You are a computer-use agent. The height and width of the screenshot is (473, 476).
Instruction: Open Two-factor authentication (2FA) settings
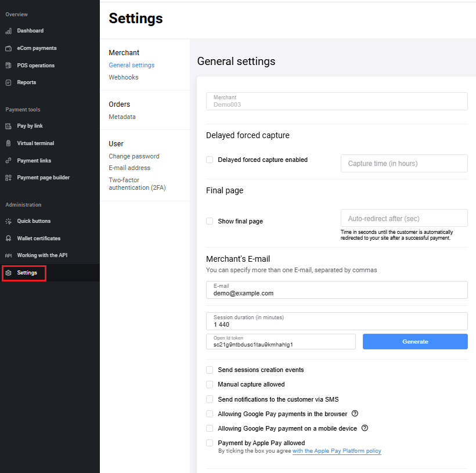pyautogui.click(x=137, y=183)
